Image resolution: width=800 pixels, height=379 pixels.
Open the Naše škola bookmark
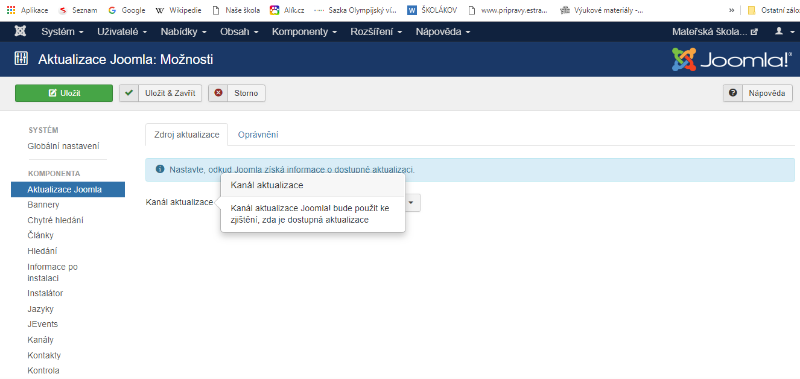[x=236, y=10]
